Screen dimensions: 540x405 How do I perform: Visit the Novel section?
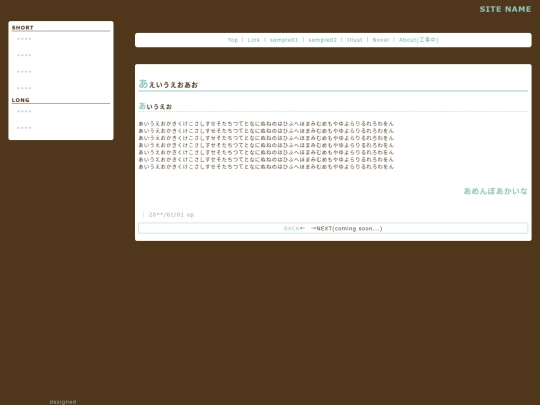[x=381, y=40]
